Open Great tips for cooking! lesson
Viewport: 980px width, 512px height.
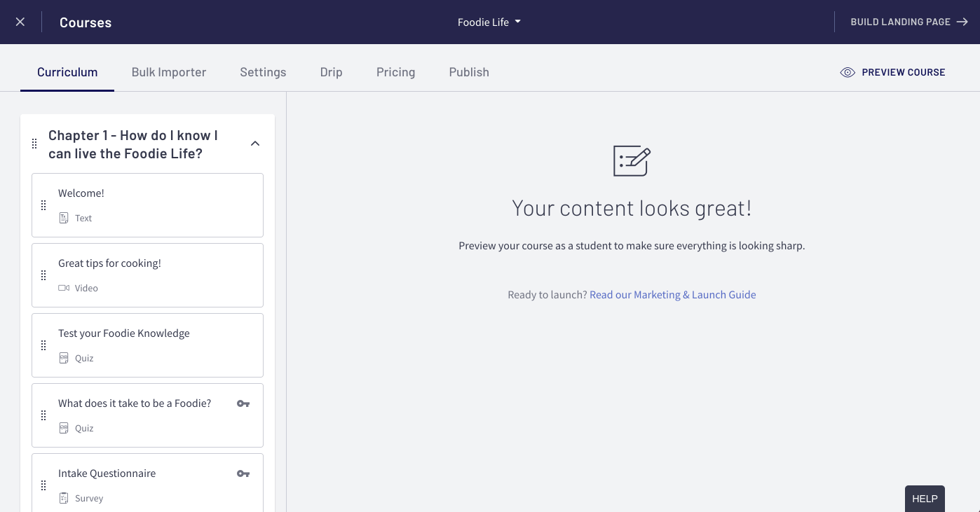click(x=147, y=275)
